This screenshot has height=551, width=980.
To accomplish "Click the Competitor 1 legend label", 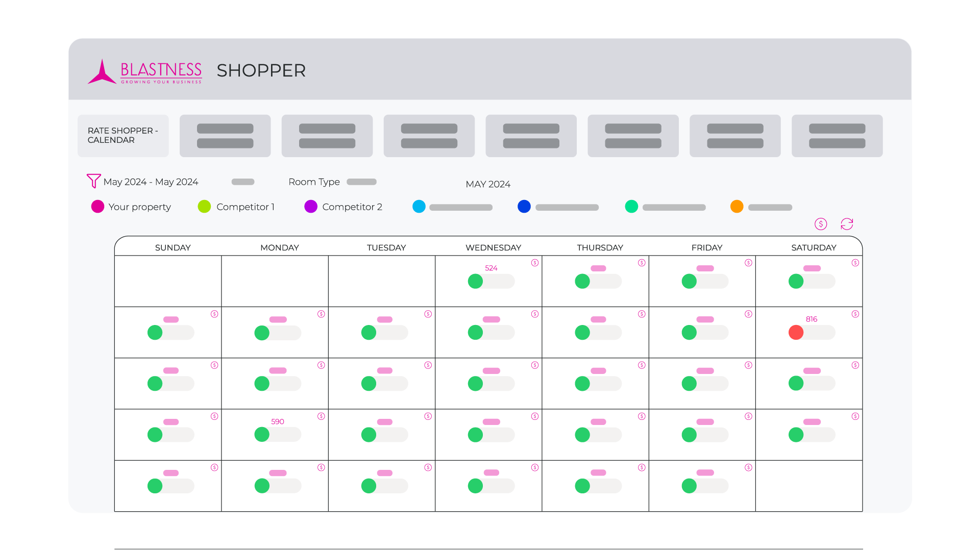I will point(245,207).
